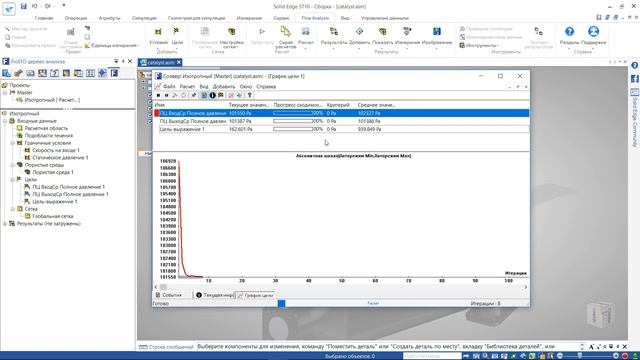640x360 pixels.
Task: Select Цель-выражение 1 row in solver list
Action: 341,129
